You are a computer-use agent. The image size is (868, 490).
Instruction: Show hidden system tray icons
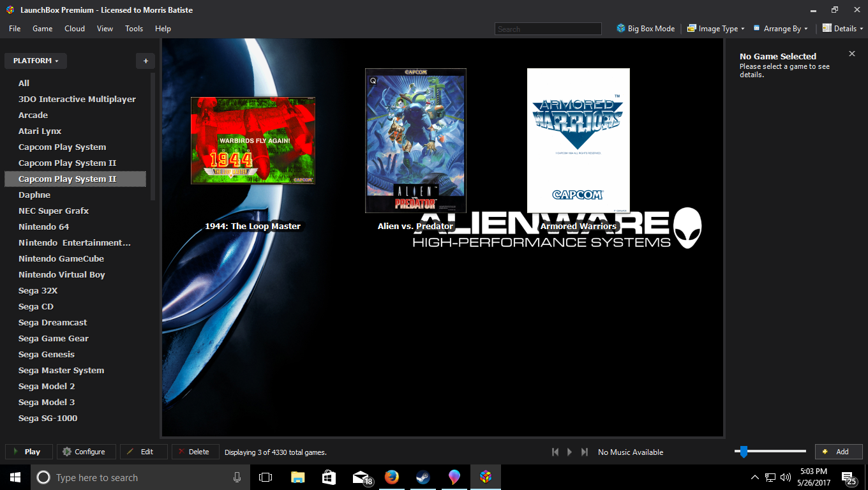point(755,477)
